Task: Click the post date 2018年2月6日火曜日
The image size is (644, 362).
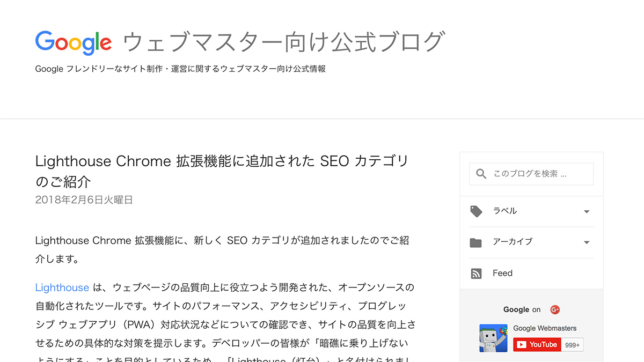Action: click(84, 200)
